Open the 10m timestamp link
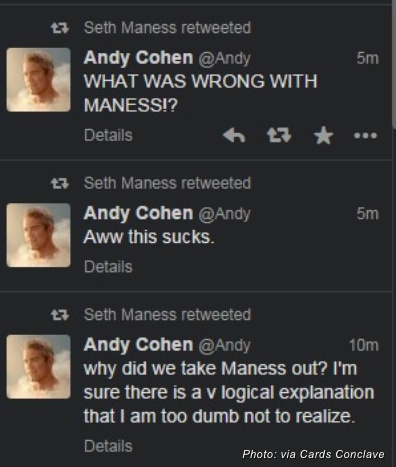This screenshot has height=467, width=396. (x=364, y=345)
